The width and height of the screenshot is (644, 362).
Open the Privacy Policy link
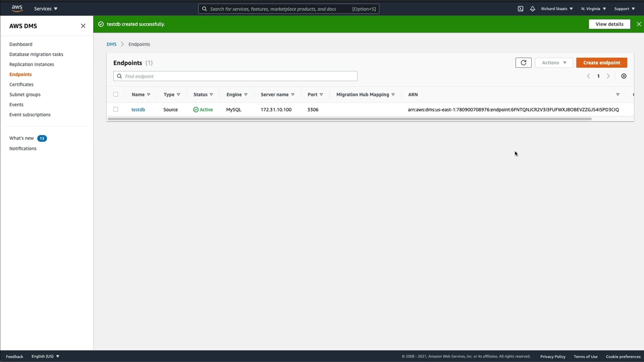(553, 356)
